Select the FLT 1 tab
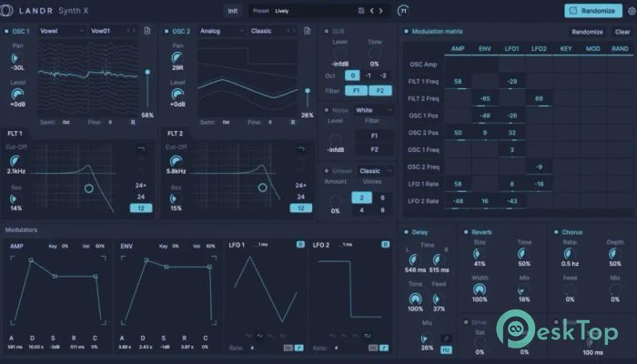 point(15,133)
